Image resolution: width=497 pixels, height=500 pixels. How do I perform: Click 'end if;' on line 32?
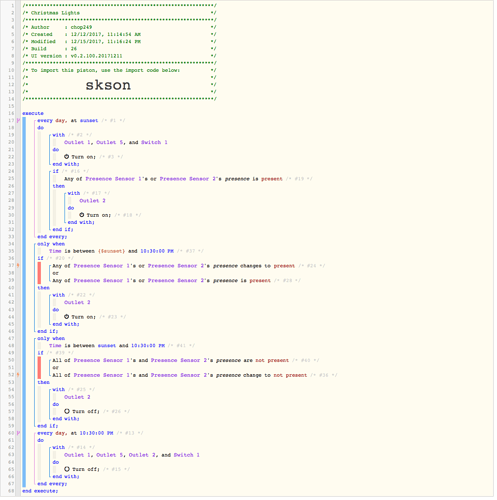(x=63, y=229)
